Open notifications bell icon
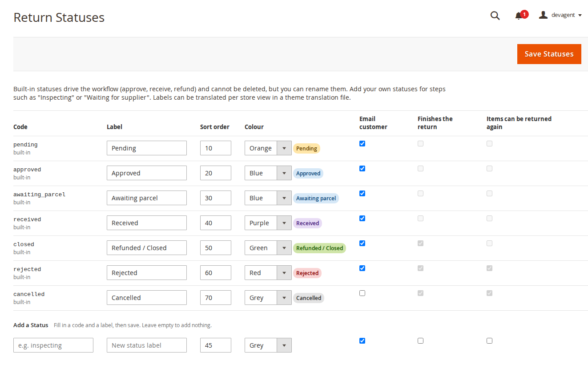 coord(518,16)
